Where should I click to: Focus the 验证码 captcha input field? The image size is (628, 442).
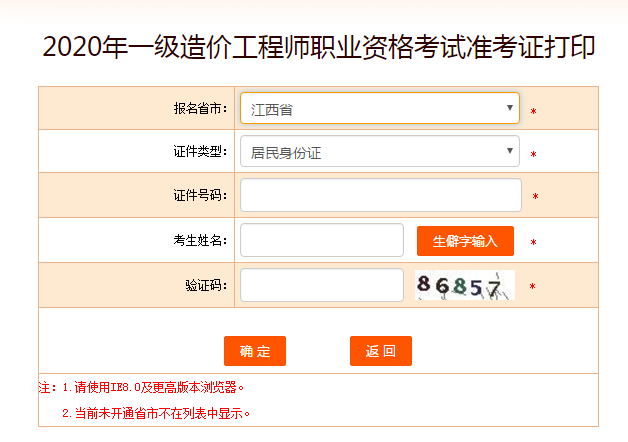pyautogui.click(x=322, y=285)
